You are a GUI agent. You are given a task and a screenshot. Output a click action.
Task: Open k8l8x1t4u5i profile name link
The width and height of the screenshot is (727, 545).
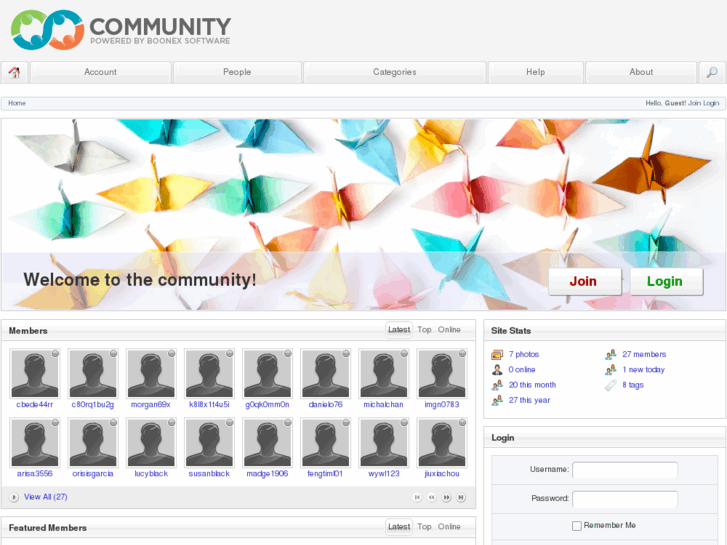point(209,405)
